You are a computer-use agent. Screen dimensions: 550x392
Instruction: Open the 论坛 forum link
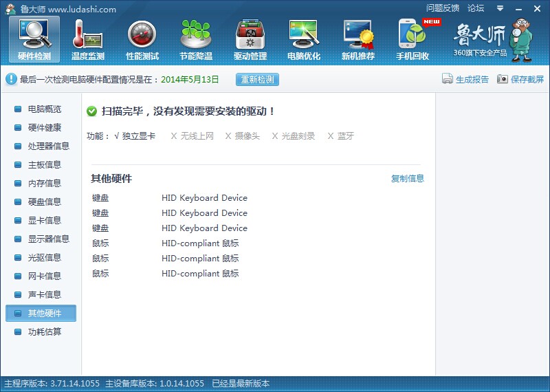476,8
